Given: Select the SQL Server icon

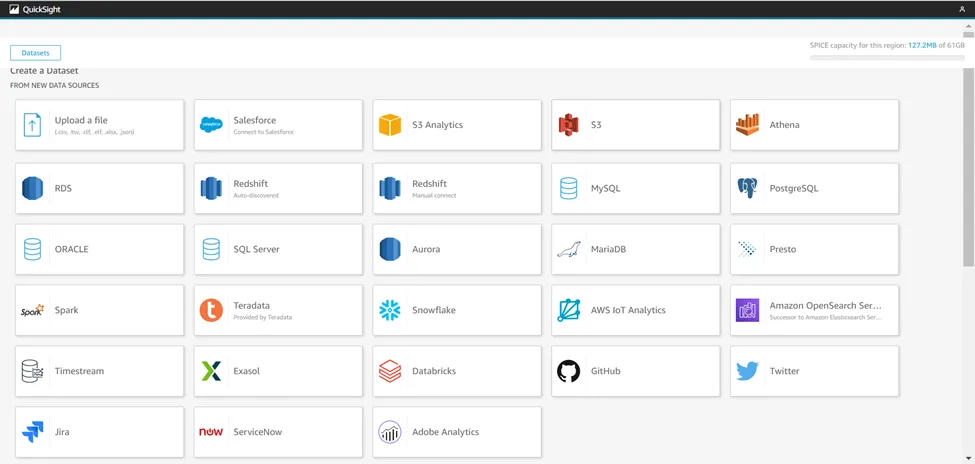Looking at the screenshot, I should (211, 249).
